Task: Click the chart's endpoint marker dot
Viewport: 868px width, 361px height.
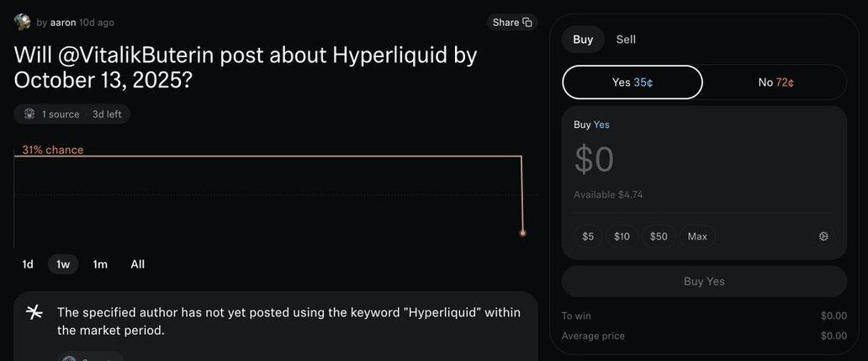Action: pos(523,233)
